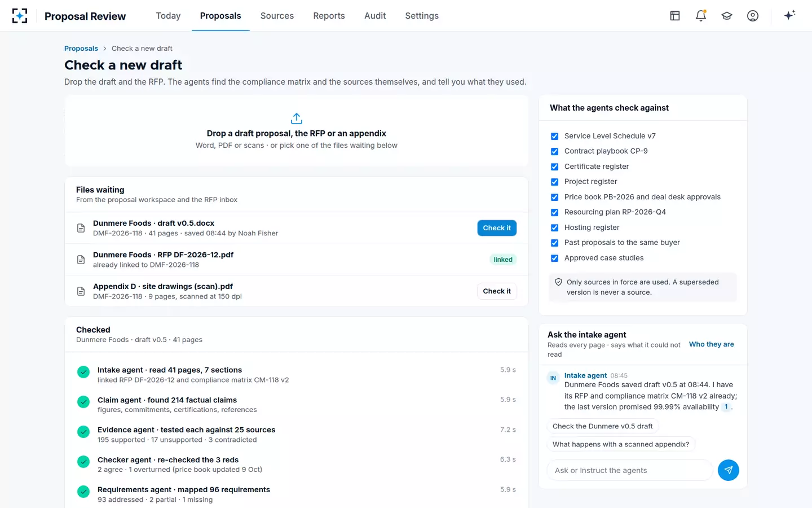Toggle Resourcing plan RP-2026-Q4 checkbox
The image size is (812, 508).
(554, 212)
